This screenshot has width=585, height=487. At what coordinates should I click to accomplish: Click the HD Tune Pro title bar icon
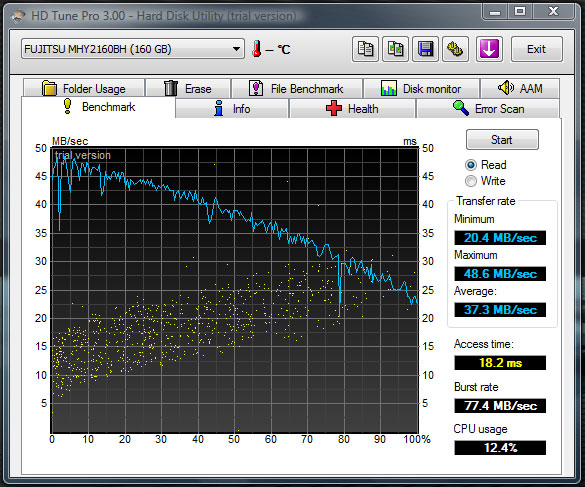pyautogui.click(x=18, y=16)
